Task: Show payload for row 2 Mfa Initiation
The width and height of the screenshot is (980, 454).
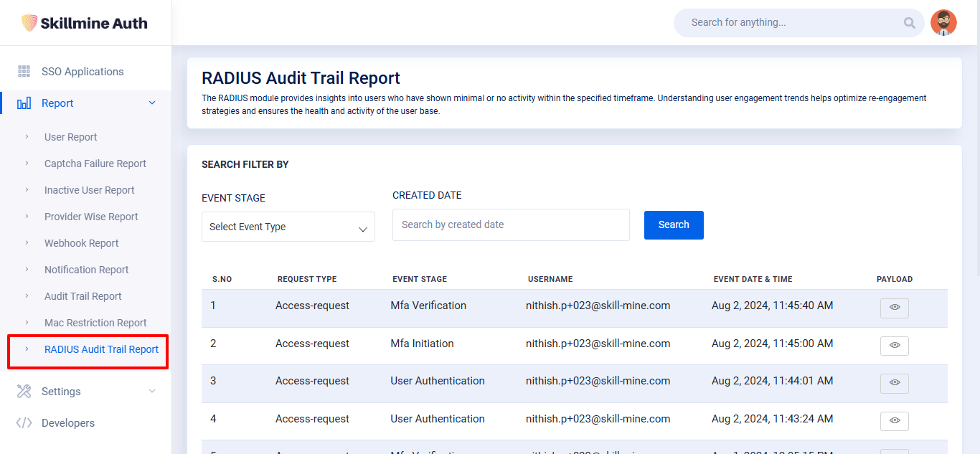Action: coord(894,346)
